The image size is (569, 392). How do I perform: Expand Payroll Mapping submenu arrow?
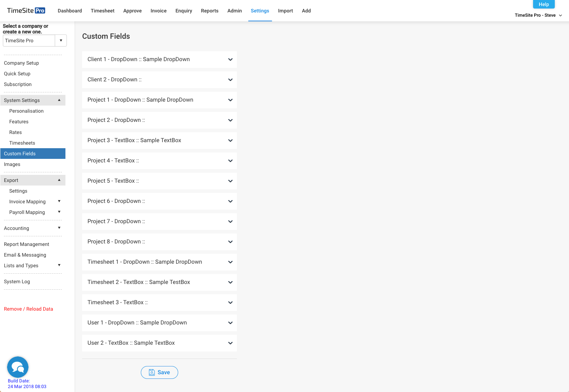(x=59, y=212)
